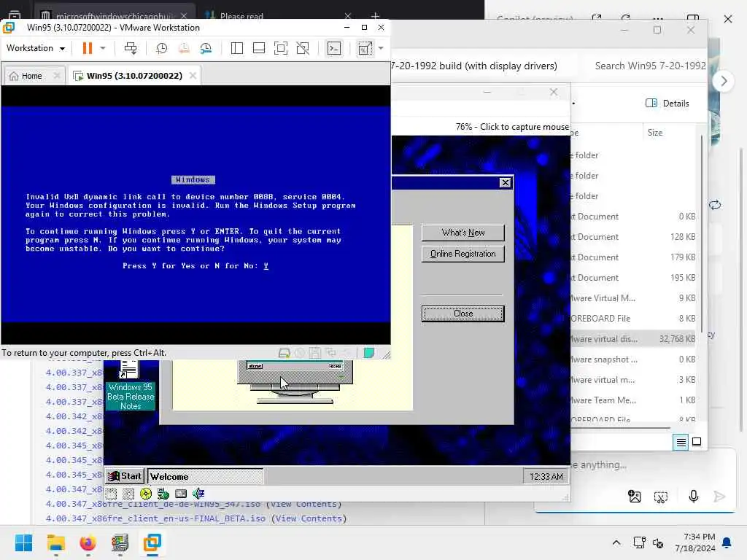Select the 195 KB text document row

click(x=635, y=278)
